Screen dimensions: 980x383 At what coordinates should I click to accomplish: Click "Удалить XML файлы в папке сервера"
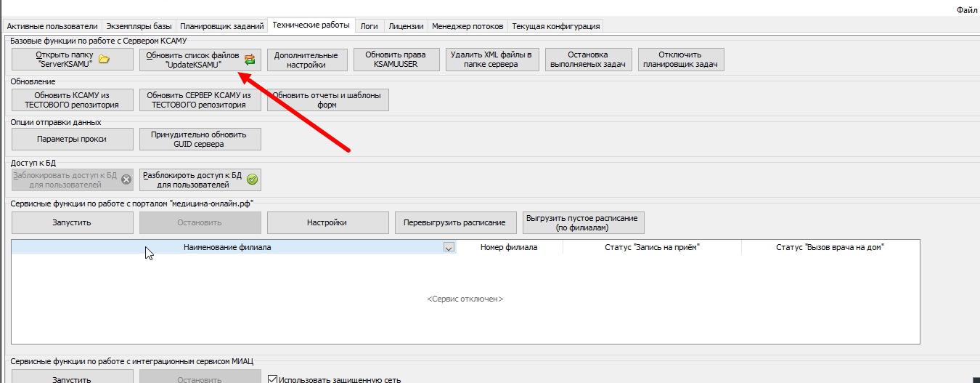[x=491, y=60]
